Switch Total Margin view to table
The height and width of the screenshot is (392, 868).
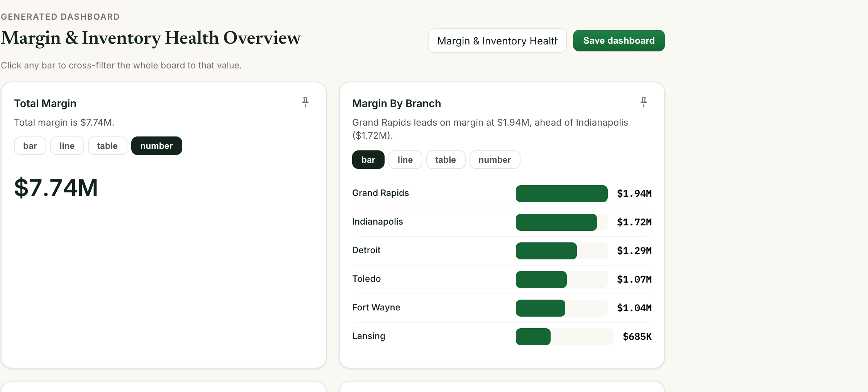click(107, 146)
